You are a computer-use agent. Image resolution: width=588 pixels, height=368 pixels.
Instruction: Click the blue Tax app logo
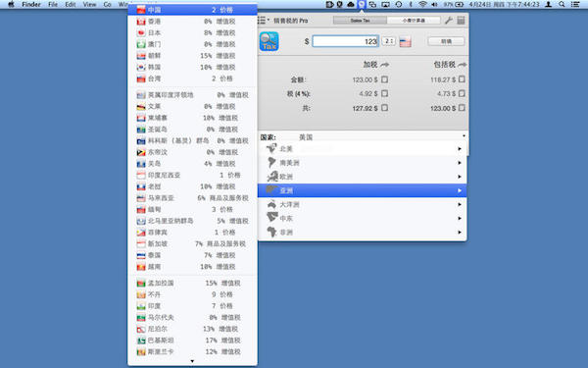[x=269, y=41]
